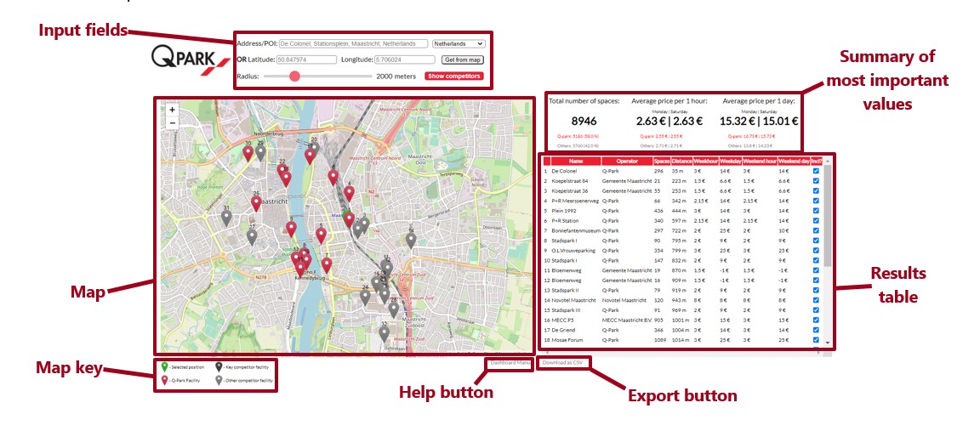Screen dimensions: 980x431
Task: Select gray map marker number 27
Action: pos(252,237)
